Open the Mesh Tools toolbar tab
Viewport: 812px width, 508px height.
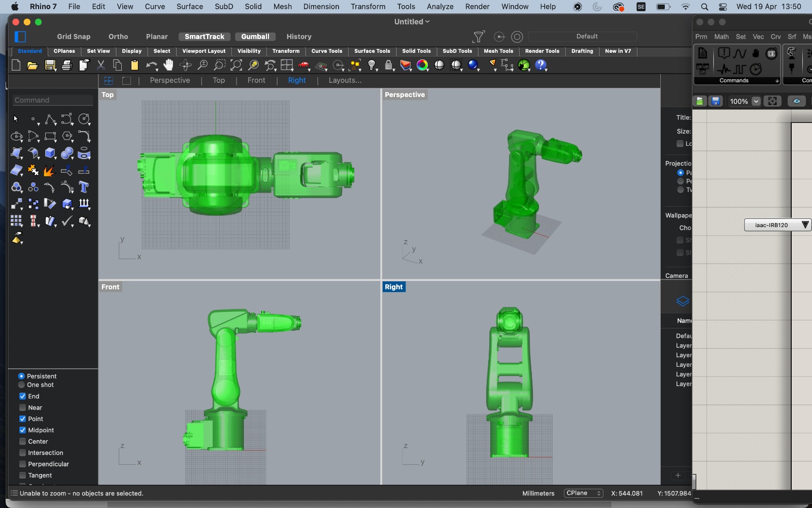(498, 51)
